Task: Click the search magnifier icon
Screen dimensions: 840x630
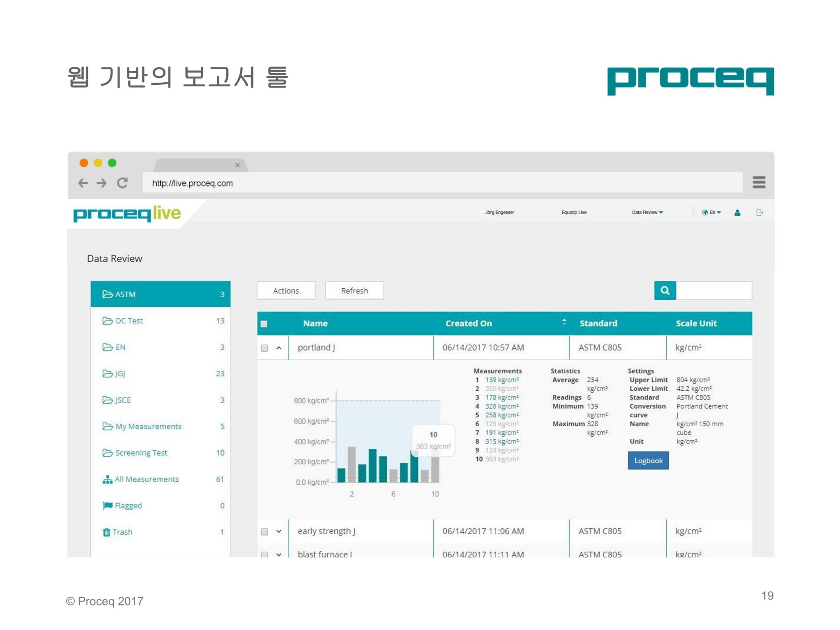Action: [665, 290]
